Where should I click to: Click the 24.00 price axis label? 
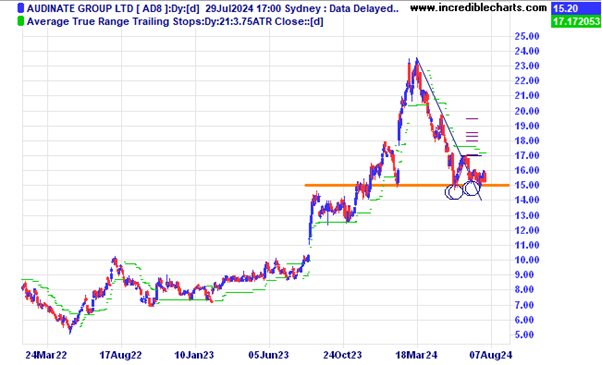pos(527,51)
